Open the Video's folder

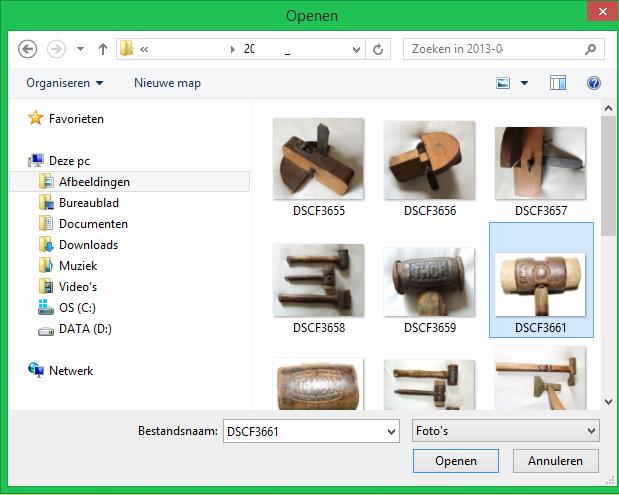[x=78, y=287]
